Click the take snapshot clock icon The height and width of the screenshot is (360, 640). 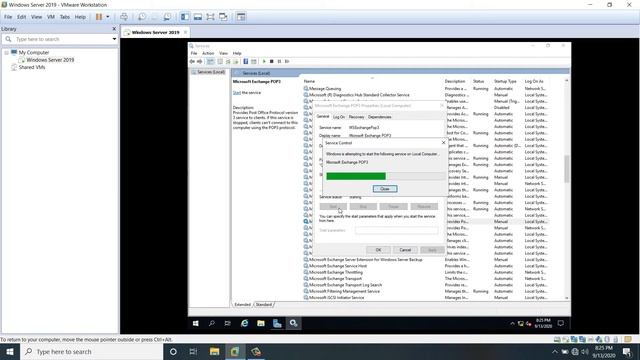point(142,17)
